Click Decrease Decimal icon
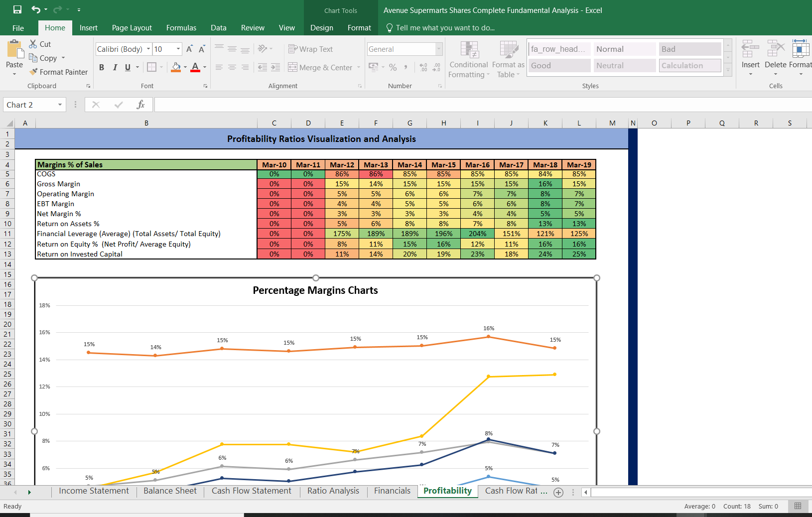Image resolution: width=812 pixels, height=517 pixels. click(436, 67)
